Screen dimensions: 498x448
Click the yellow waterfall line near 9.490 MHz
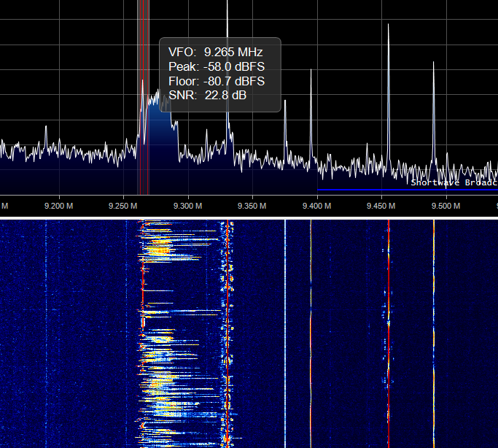tap(433, 328)
